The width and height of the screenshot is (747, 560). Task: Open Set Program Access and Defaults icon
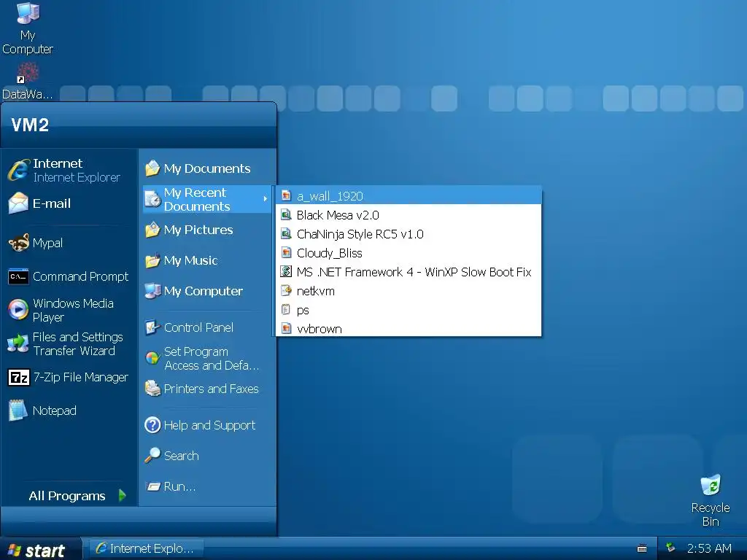(x=152, y=358)
